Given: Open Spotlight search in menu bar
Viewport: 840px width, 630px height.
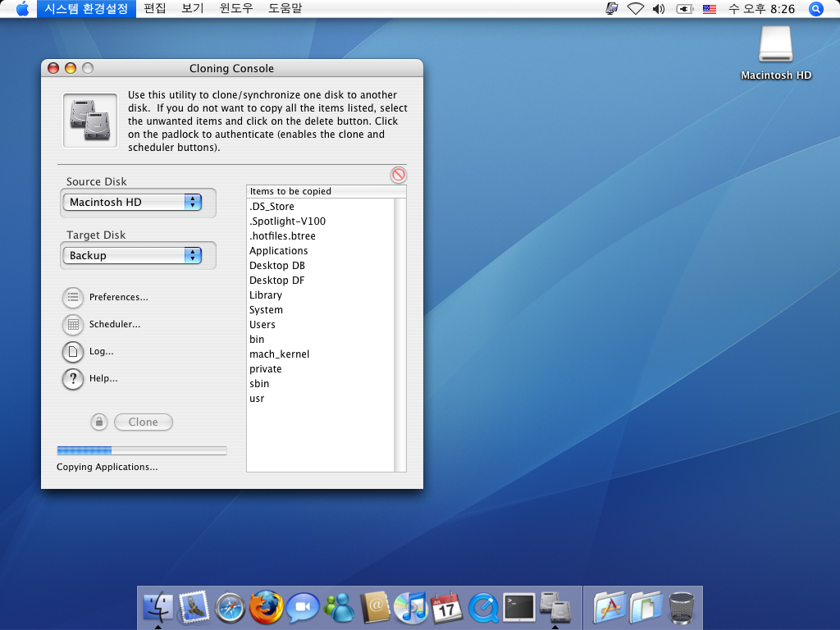Looking at the screenshot, I should tap(815, 9).
